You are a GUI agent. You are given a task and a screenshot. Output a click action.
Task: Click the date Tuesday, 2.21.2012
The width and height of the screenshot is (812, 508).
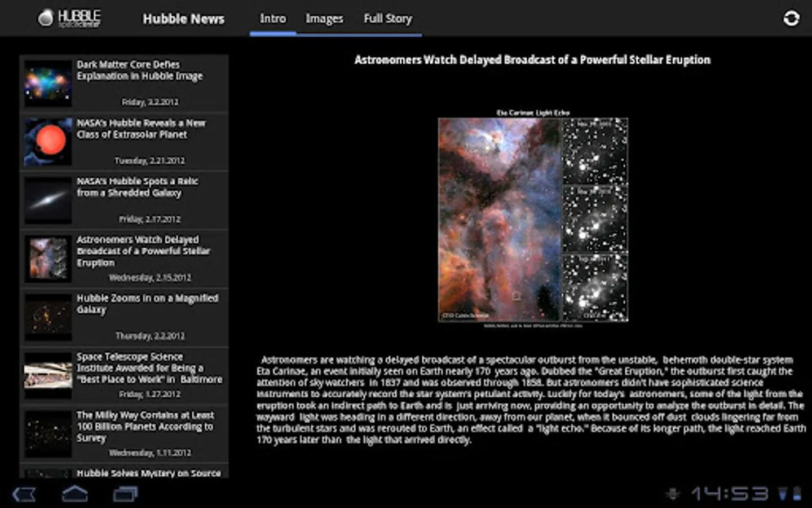pos(149,160)
